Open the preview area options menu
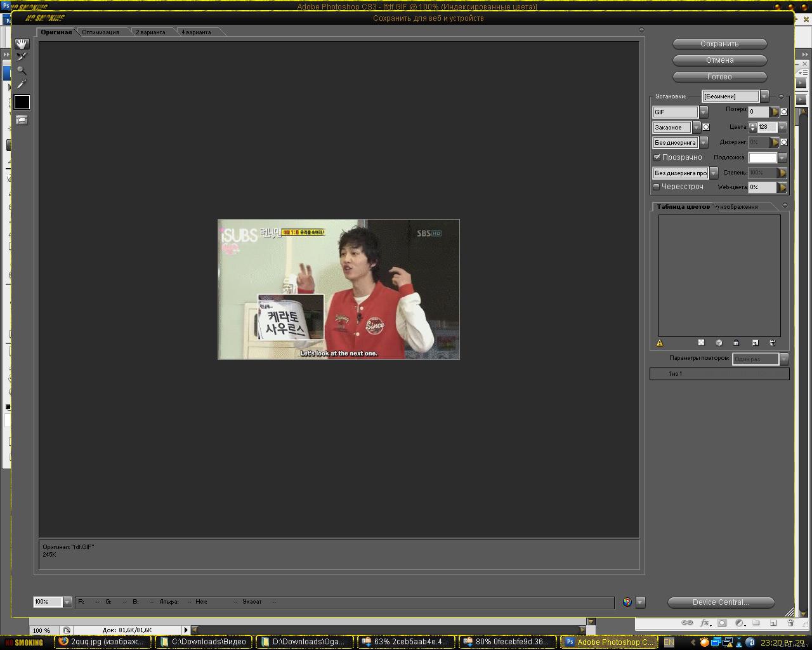 pos(641,30)
